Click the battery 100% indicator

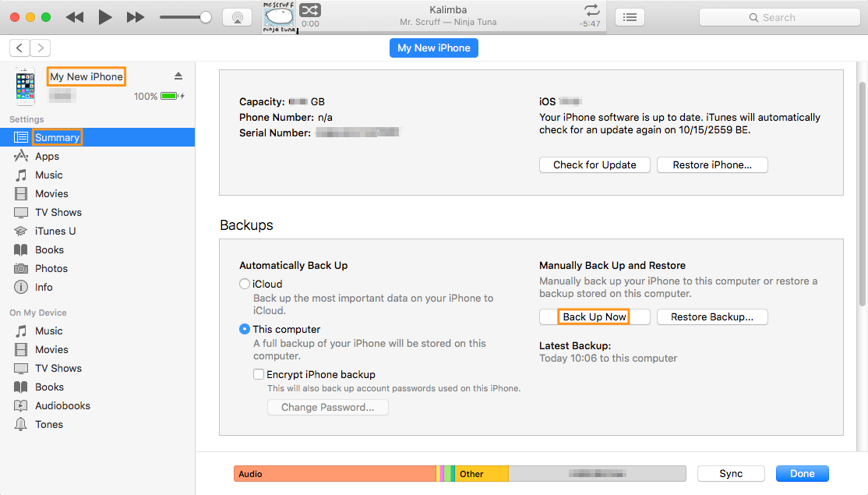pyautogui.click(x=160, y=97)
